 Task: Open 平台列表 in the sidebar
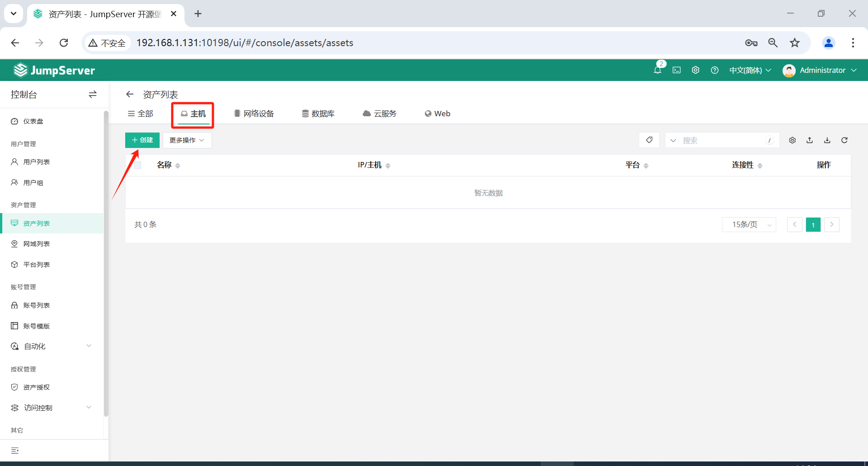[x=52, y=265]
